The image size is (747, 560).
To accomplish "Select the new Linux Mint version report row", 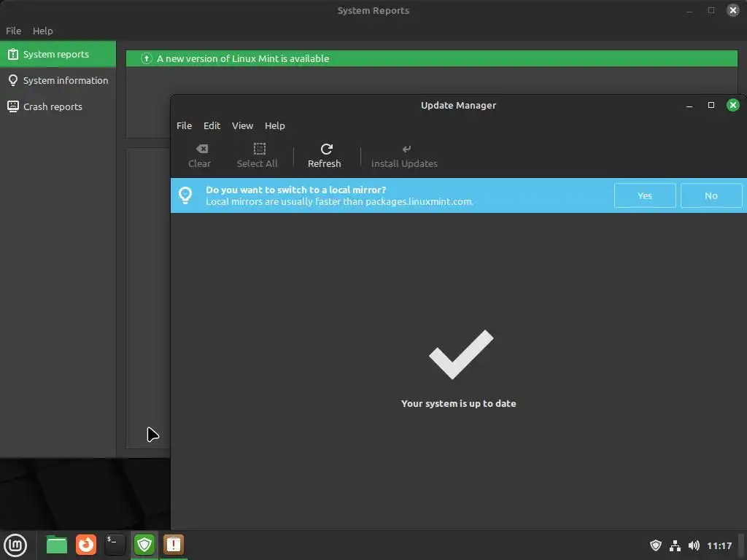I will (x=432, y=58).
